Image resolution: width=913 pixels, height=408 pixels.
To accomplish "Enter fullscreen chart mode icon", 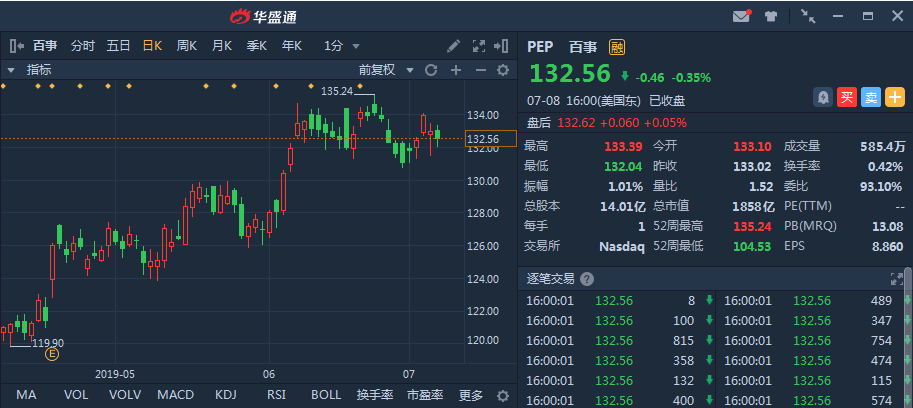I will [479, 46].
